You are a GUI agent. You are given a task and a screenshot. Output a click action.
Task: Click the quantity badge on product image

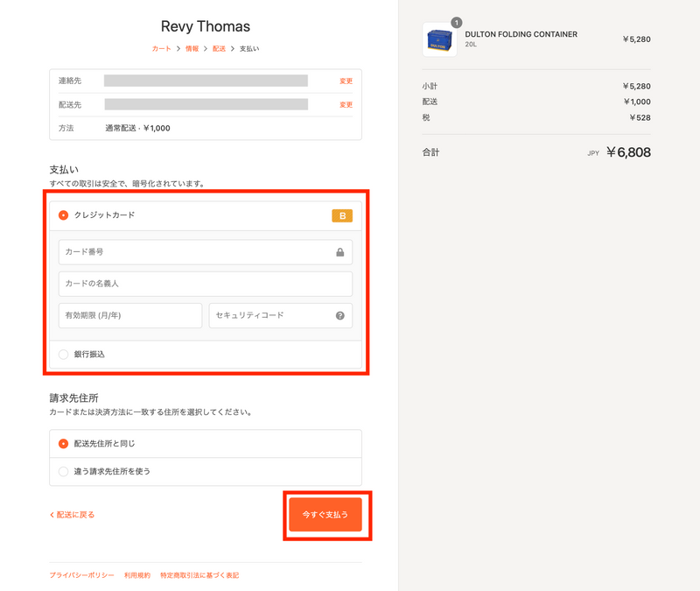pos(456,23)
